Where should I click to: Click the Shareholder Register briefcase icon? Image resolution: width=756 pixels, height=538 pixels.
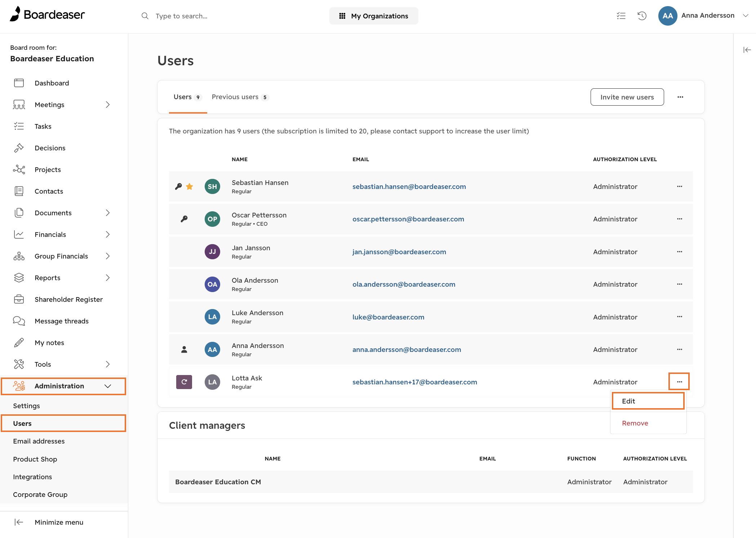(19, 299)
